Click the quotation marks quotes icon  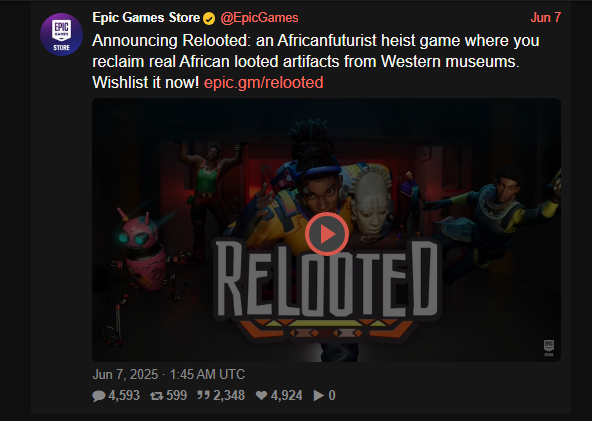coord(203,395)
